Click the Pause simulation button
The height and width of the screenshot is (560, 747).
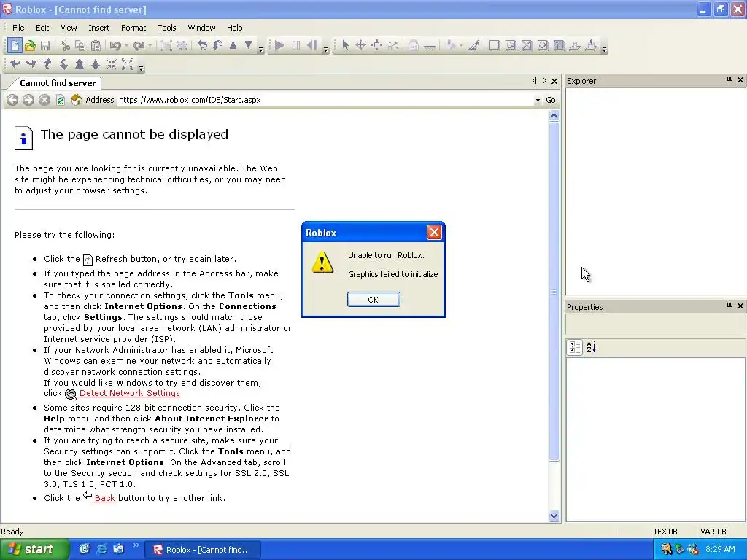click(x=296, y=46)
